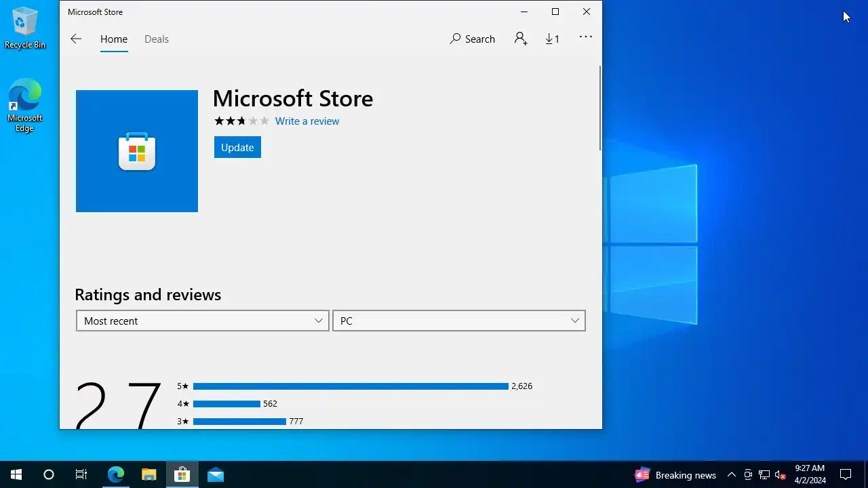Click the 2,626 five-star count
Viewport: 868px width, 488px height.
point(522,386)
